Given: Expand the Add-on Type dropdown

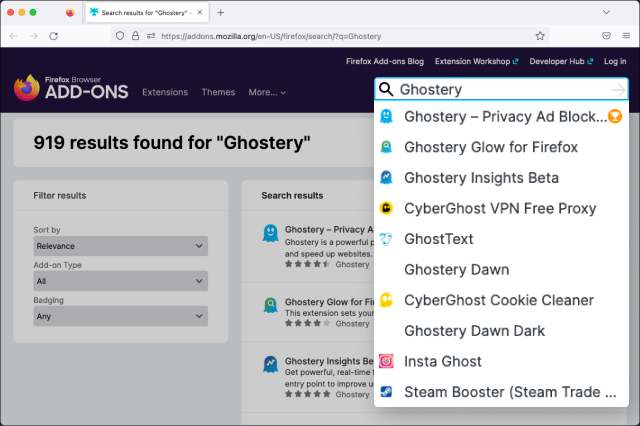Looking at the screenshot, I should pyautogui.click(x=120, y=281).
